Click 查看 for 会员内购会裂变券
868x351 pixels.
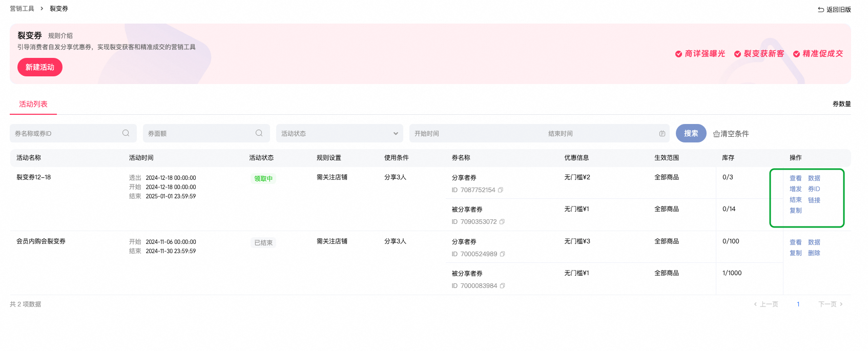(796, 242)
